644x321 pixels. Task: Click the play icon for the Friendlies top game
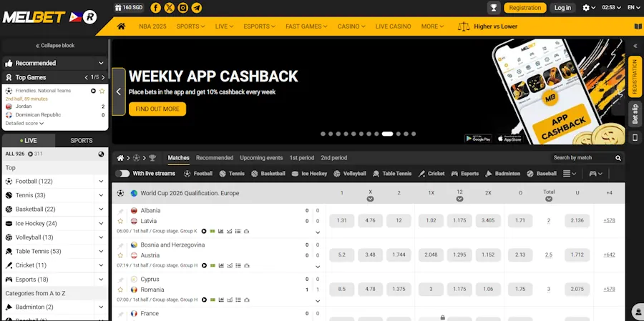[x=93, y=91]
